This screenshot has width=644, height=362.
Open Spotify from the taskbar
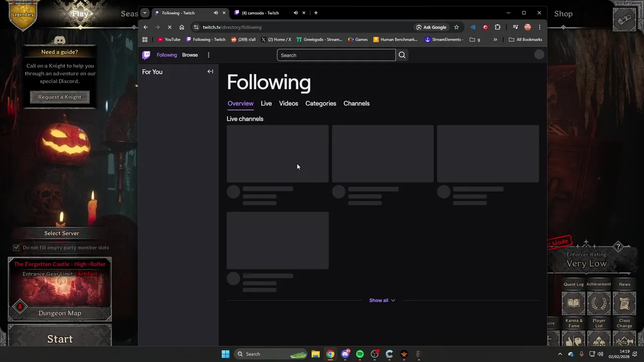point(360,354)
